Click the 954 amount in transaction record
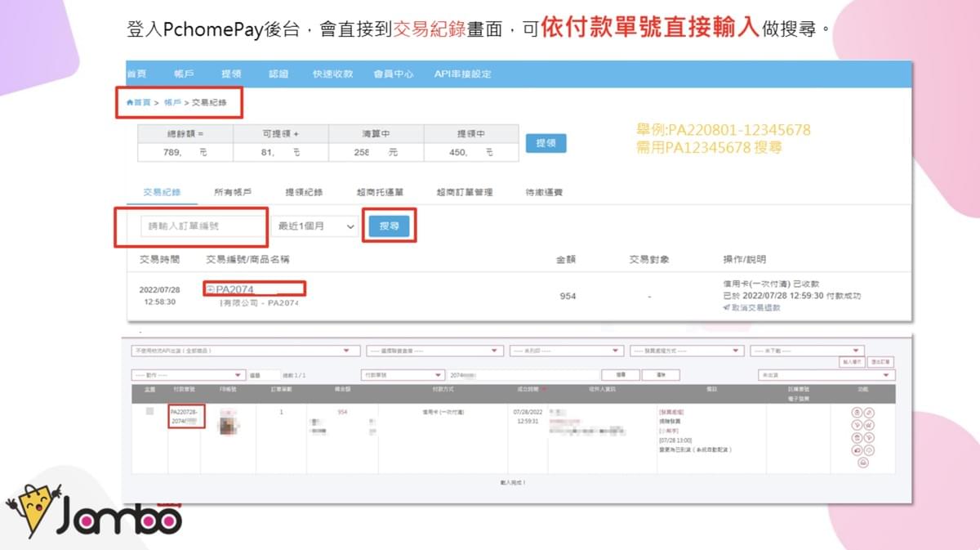This screenshot has height=550, width=980. 568,296
